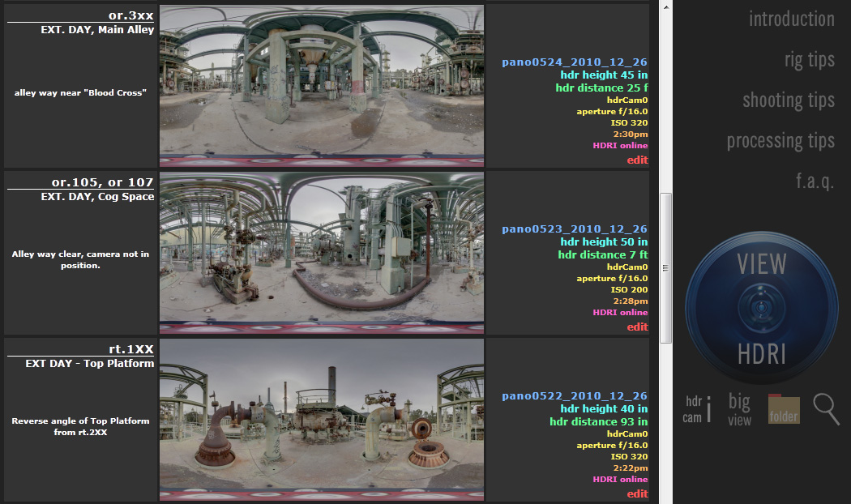Click the magnifying glass search icon
Viewport: 851px width, 504px height.
pos(826,409)
